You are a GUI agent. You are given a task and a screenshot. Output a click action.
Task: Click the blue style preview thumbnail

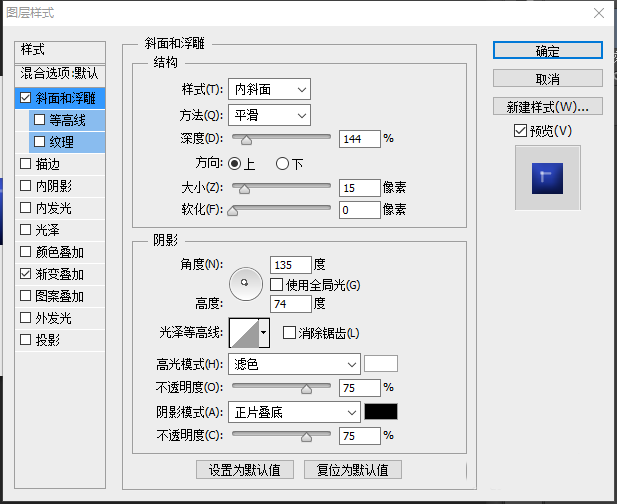(x=547, y=178)
